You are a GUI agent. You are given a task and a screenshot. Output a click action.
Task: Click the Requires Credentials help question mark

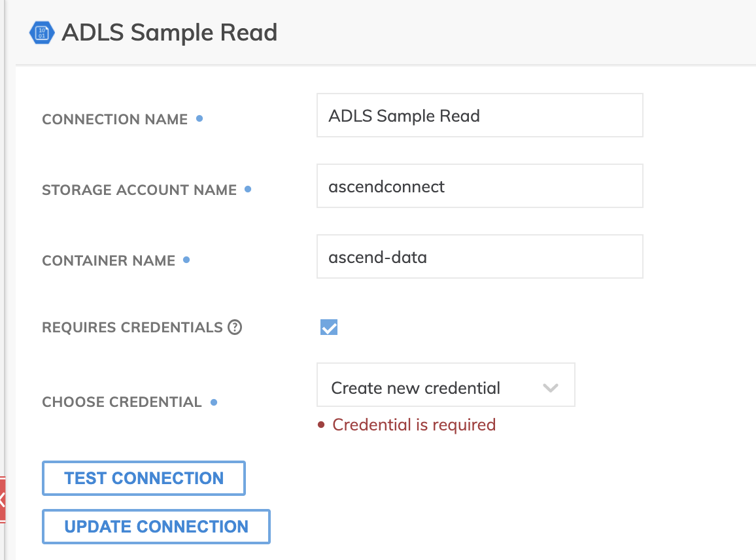tap(235, 327)
